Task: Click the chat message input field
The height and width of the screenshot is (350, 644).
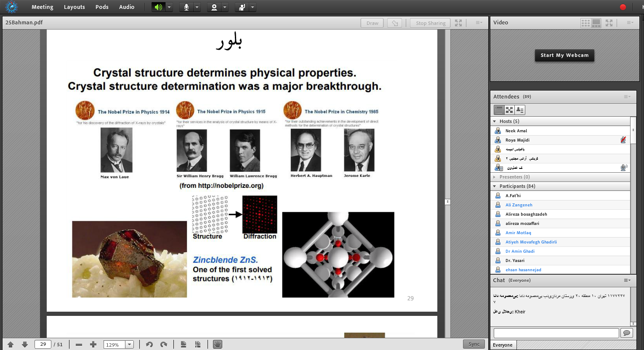Action: click(x=556, y=333)
